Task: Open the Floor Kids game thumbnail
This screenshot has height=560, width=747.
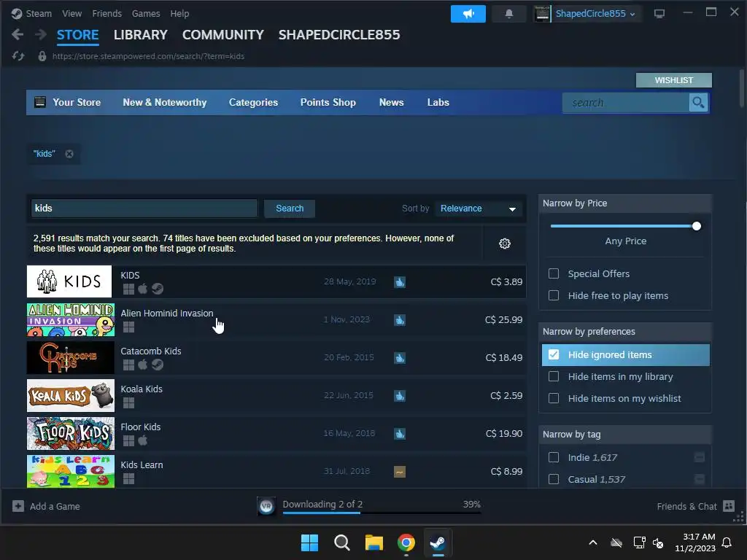Action: point(71,434)
